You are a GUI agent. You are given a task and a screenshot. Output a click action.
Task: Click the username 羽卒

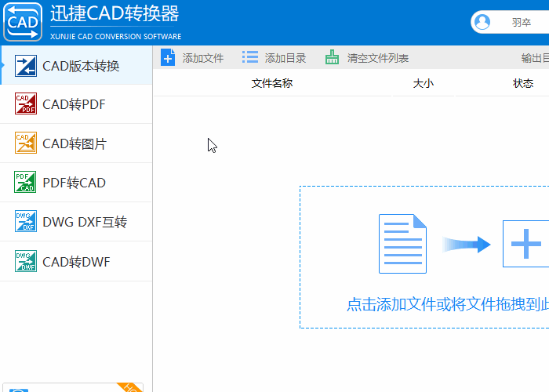(521, 23)
